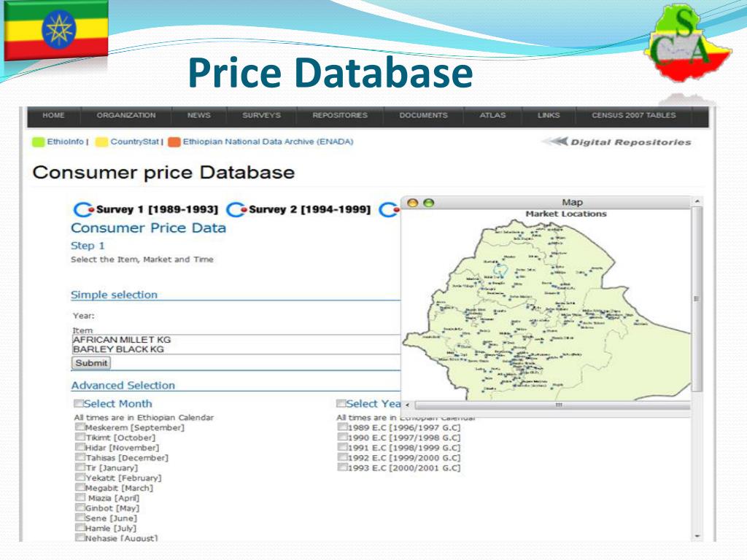Open the HOME navigation item
The width and height of the screenshot is (747, 560).
pos(53,115)
